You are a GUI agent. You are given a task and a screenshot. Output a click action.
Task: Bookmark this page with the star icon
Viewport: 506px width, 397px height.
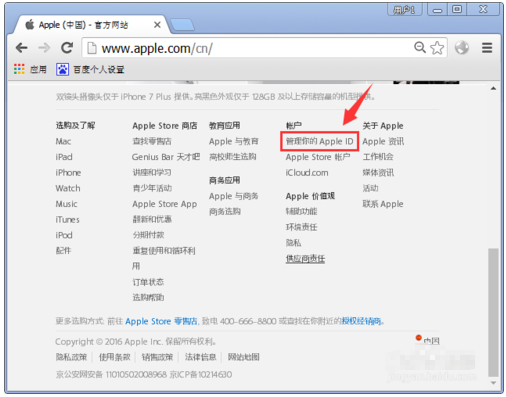[x=437, y=48]
